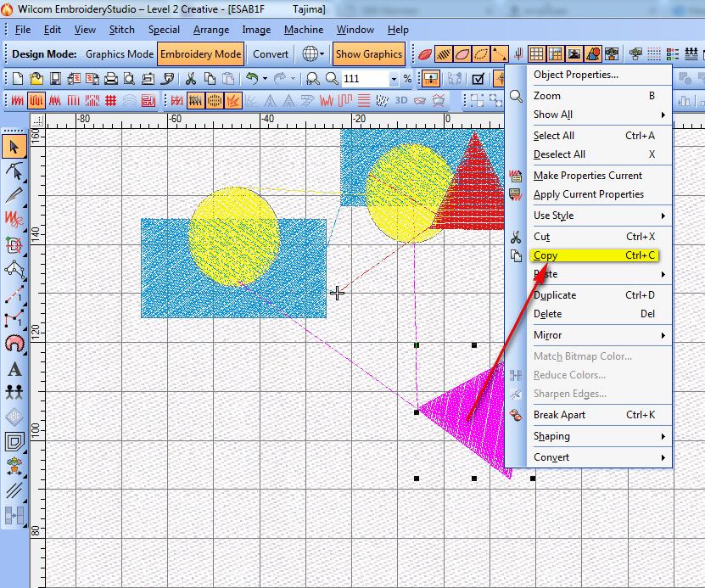
Task: Click the 3D effect toolbar icon
Action: click(x=401, y=100)
